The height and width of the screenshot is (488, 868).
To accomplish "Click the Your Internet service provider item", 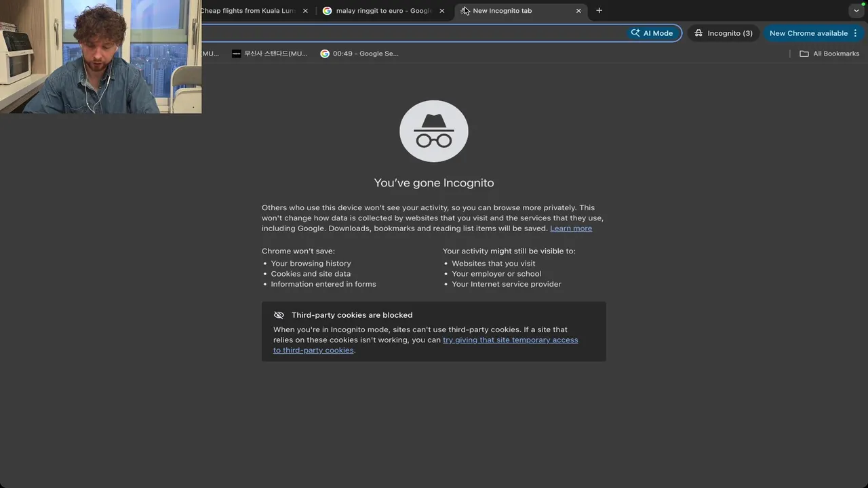I will coord(507,284).
